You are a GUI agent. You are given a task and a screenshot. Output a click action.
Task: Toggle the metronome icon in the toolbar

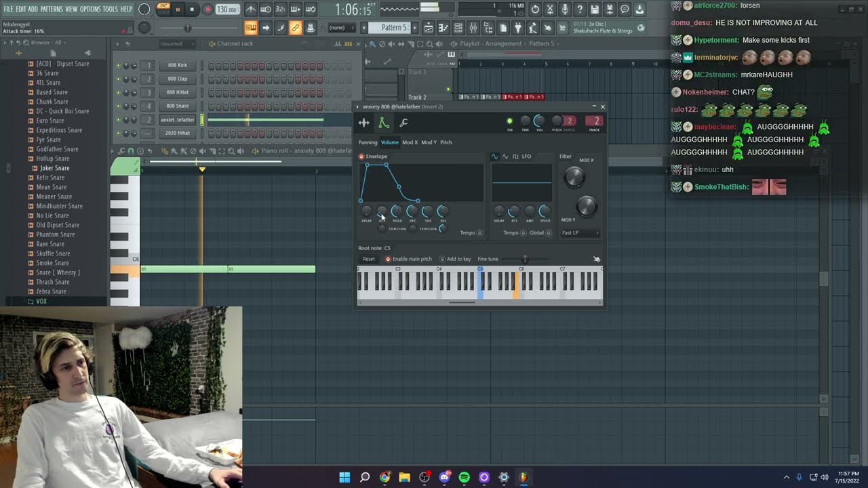pos(251,9)
